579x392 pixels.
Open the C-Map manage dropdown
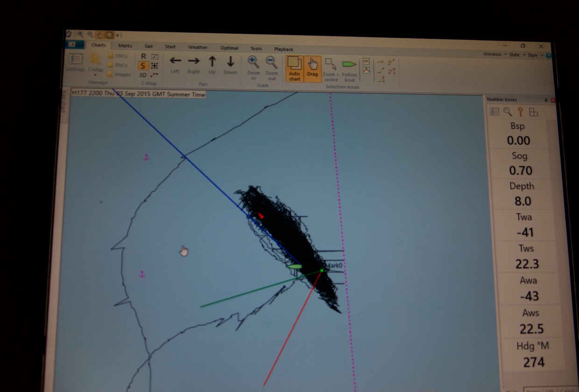95,64
